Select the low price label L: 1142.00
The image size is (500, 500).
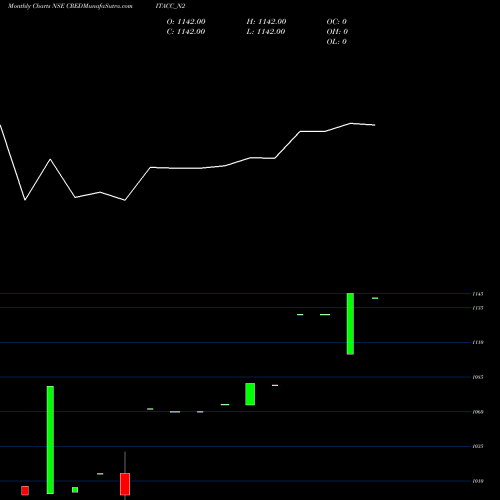pos(266,32)
